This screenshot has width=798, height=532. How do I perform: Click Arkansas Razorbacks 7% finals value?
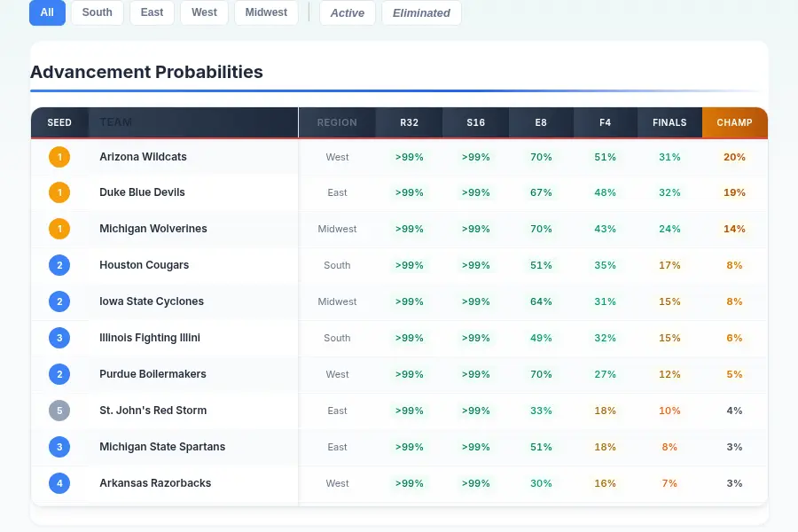click(669, 483)
